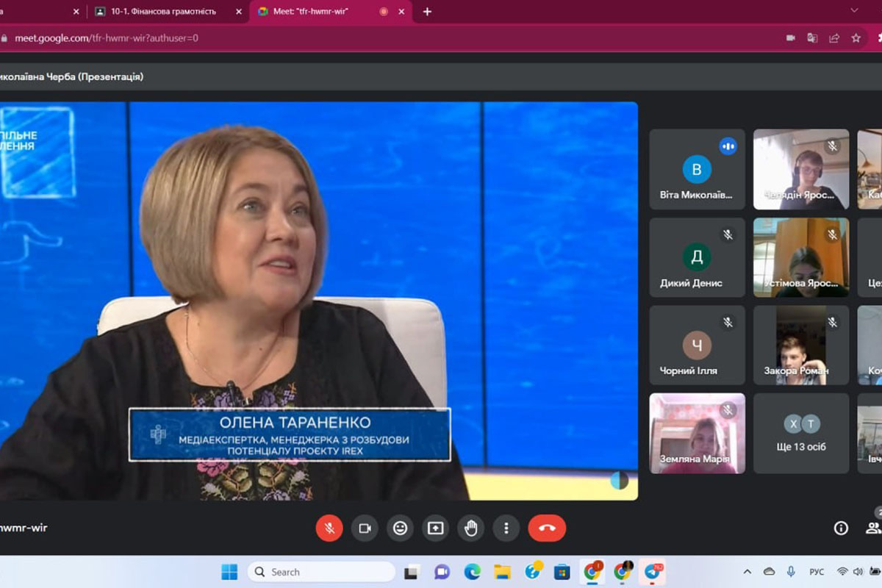
Task: Click the main presentation video
Action: tap(319, 301)
